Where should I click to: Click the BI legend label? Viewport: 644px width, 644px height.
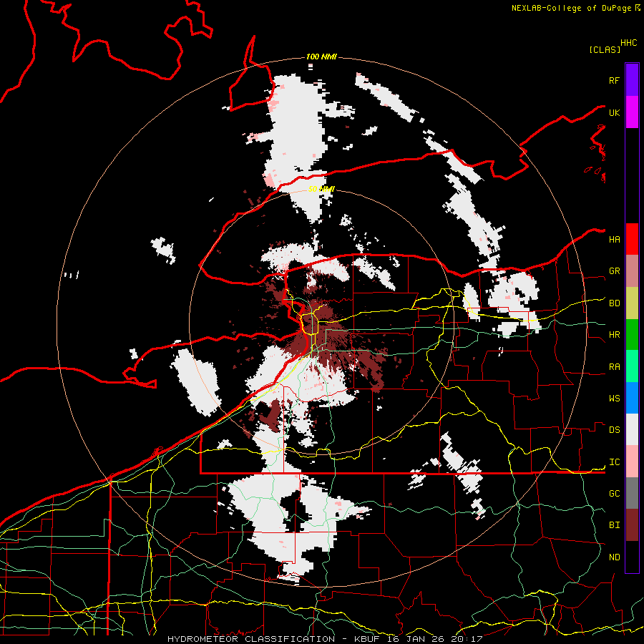pyautogui.click(x=614, y=525)
